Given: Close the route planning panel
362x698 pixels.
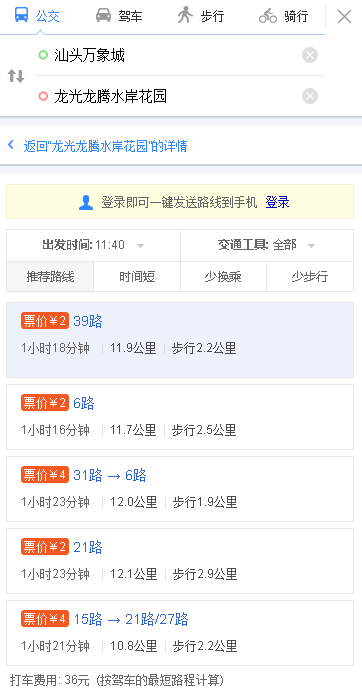Looking at the screenshot, I should pos(344,17).
